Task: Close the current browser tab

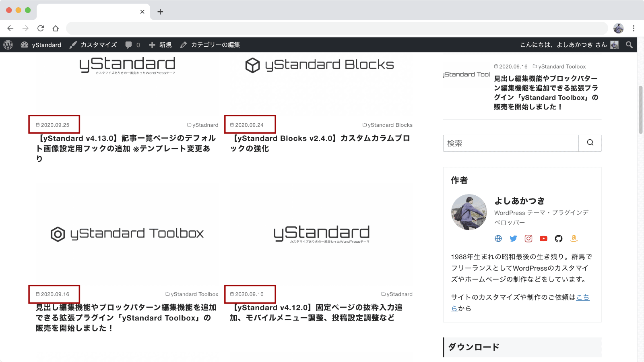Action: pyautogui.click(x=142, y=12)
